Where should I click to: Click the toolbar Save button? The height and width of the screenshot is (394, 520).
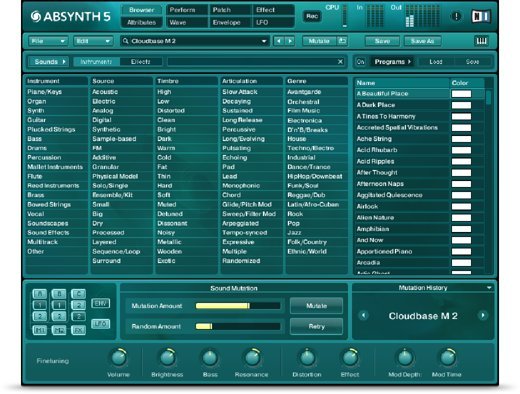coord(382,41)
